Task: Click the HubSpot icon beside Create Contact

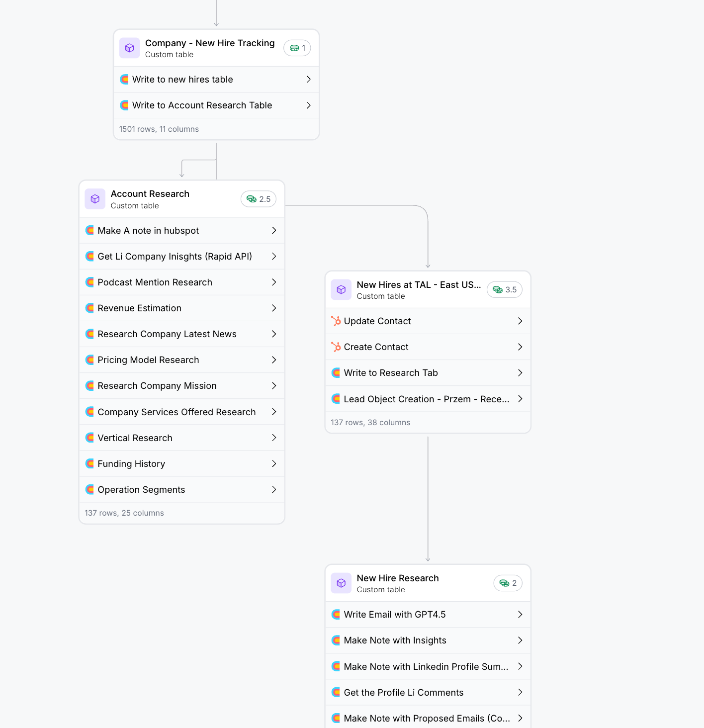Action: (336, 347)
